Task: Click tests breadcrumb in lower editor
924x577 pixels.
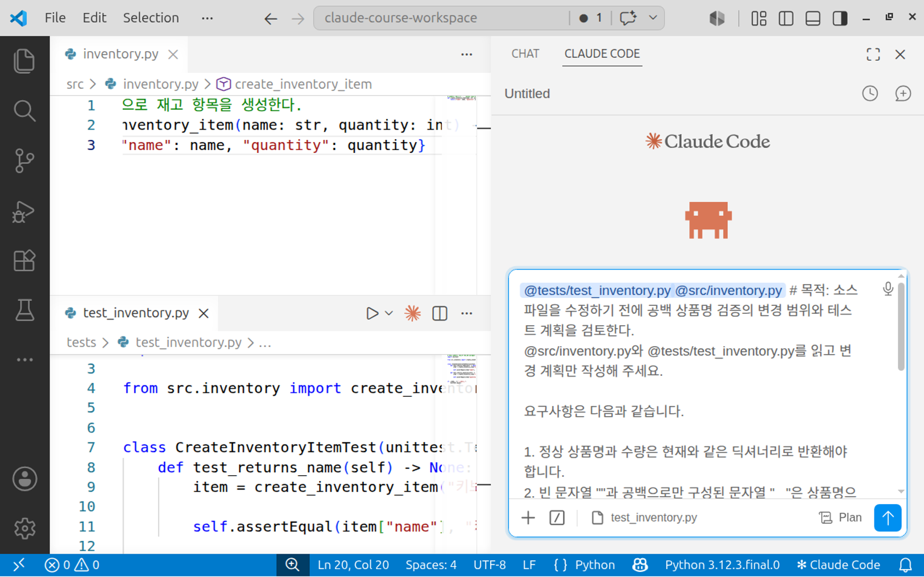Action: (81, 342)
